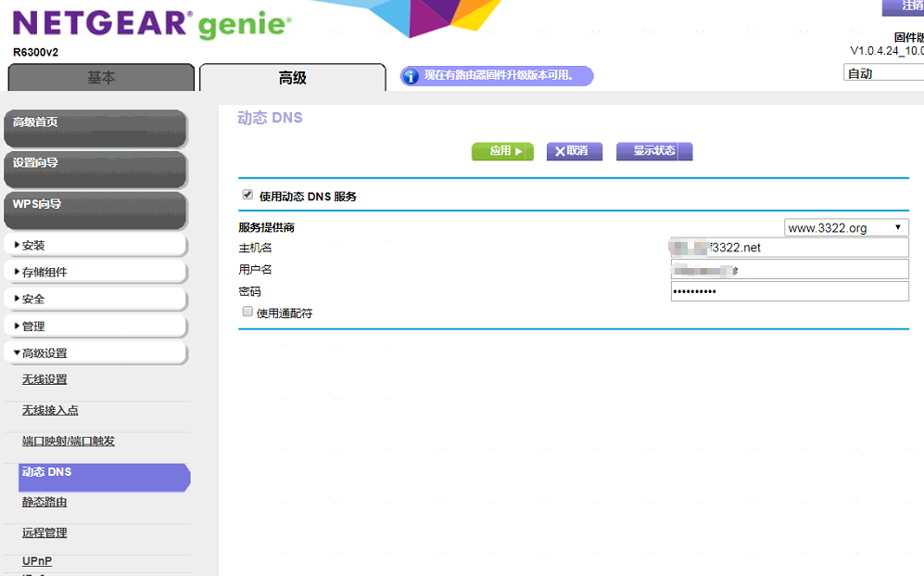
Task: Expand the 管理 section
Action: tap(95, 326)
